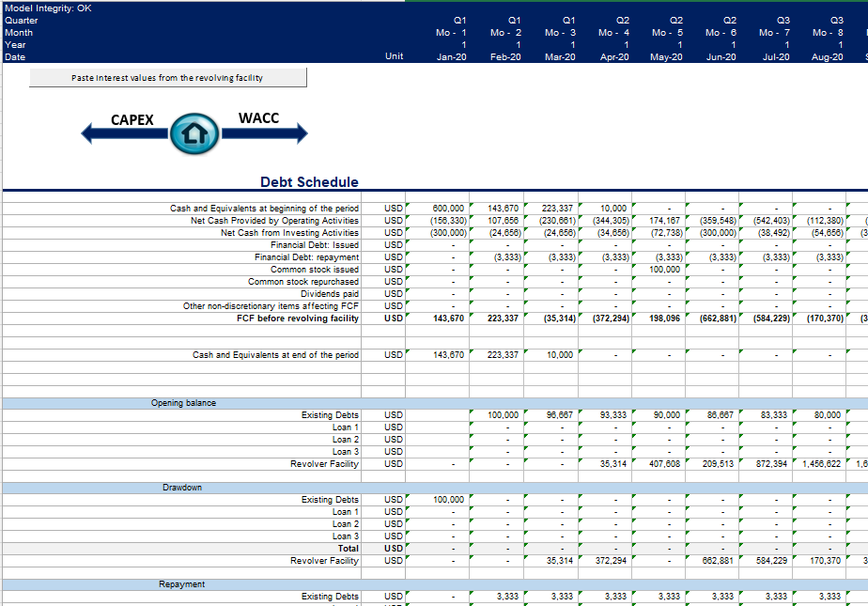Screen dimensions: 868x606
Task: Click the Repayment section header
Action: click(182, 584)
